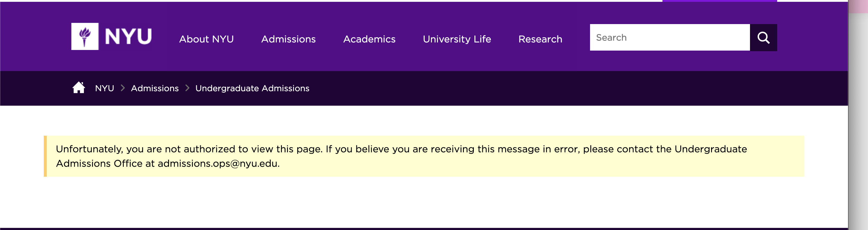868x230 pixels.
Task: Navigate to the Admissions breadcrumb link
Action: (155, 88)
